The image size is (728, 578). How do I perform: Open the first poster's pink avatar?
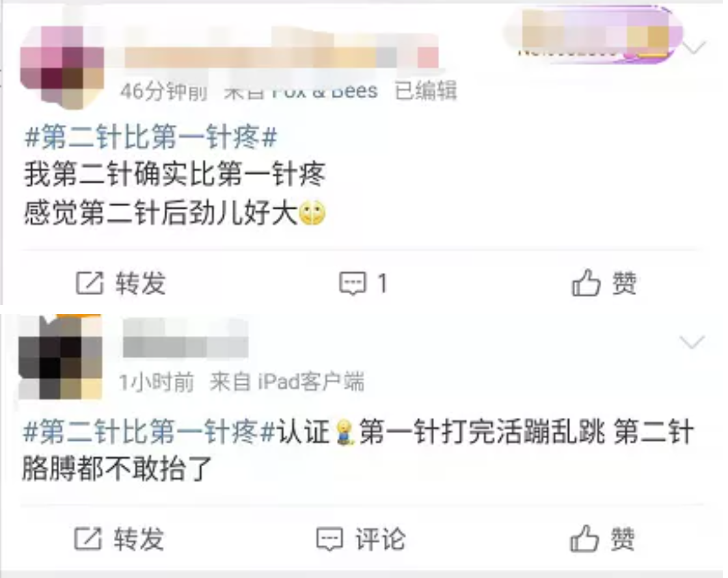[62, 66]
